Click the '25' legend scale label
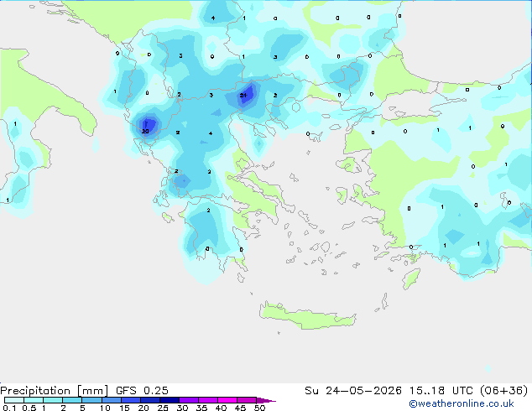 click(163, 408)
